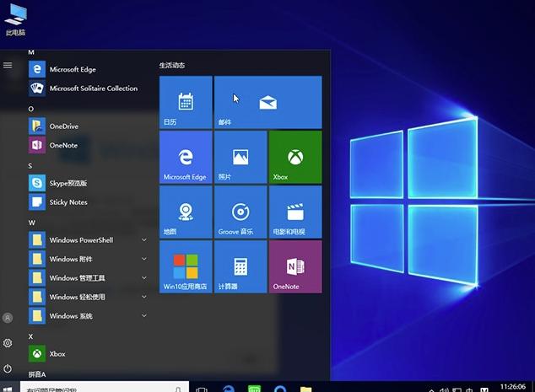
Task: Launch Microsoft Edge from the app list
Action: click(x=89, y=69)
